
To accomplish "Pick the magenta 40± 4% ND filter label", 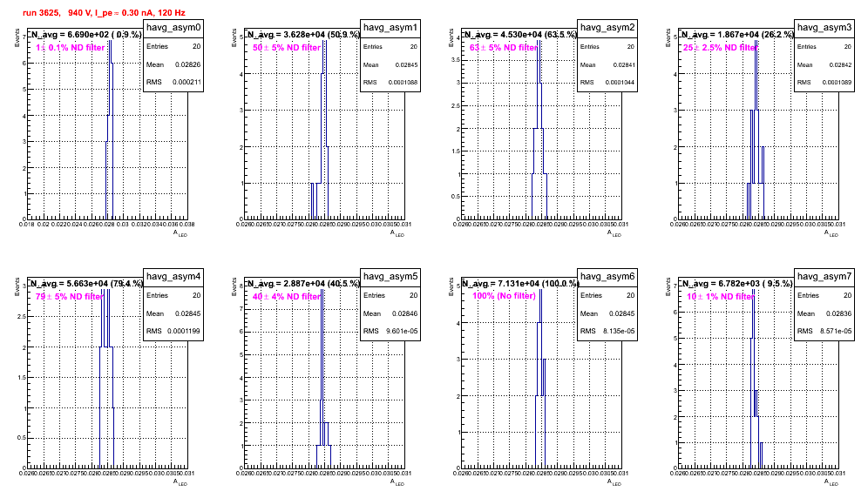I will 287,297.
